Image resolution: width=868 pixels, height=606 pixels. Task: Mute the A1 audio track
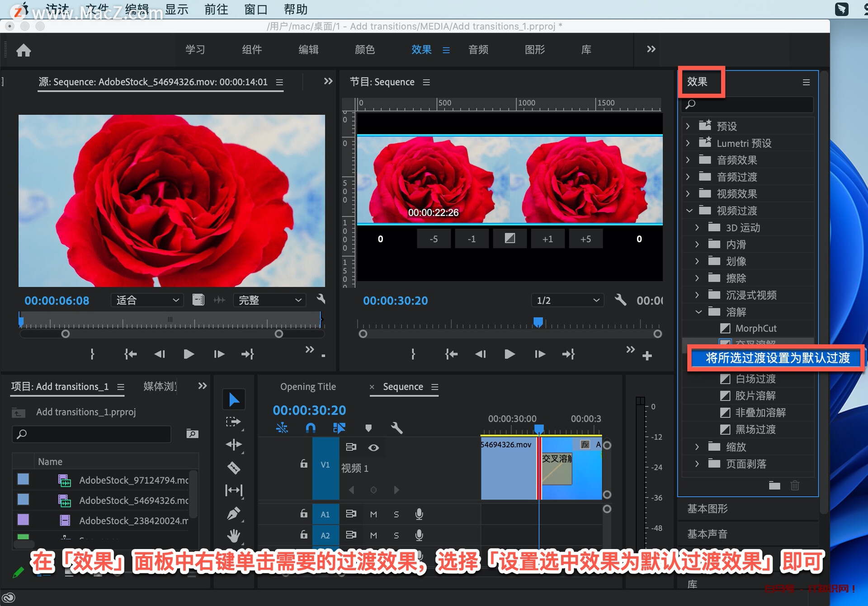[373, 514]
